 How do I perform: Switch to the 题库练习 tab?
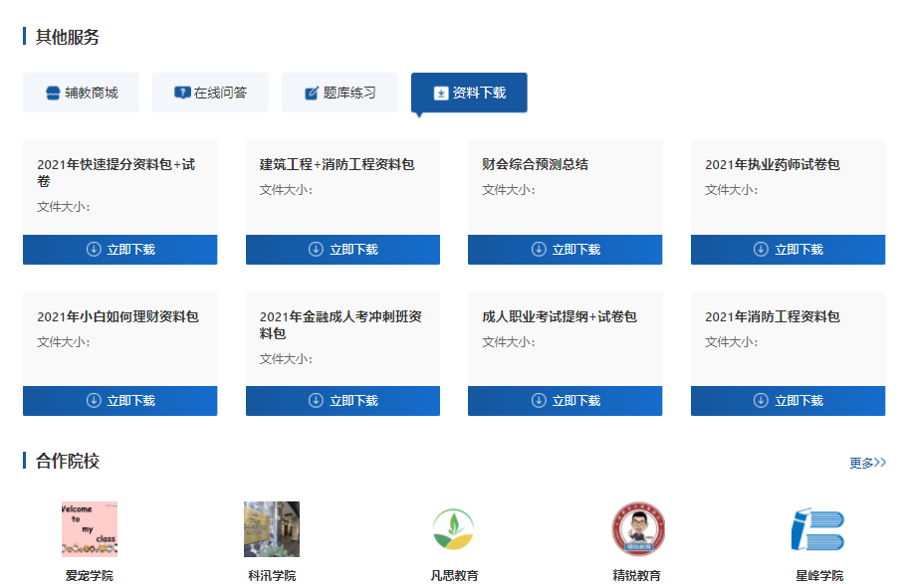click(x=339, y=93)
